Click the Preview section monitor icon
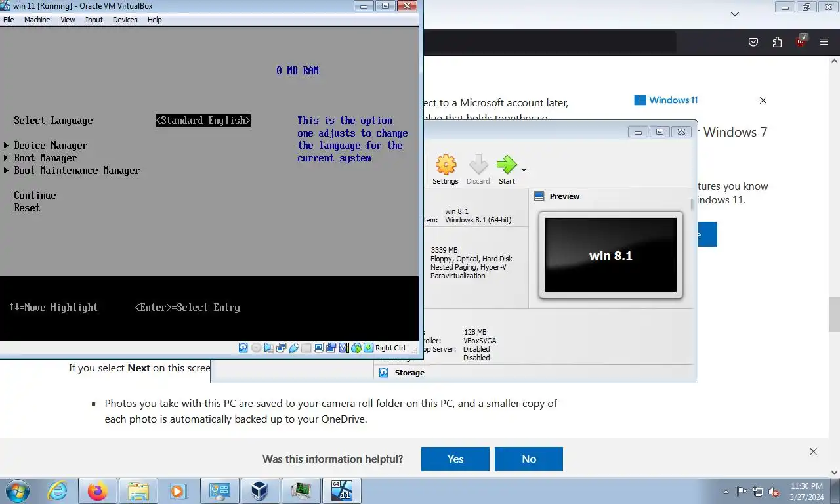Image resolution: width=840 pixels, height=504 pixels. pos(539,196)
